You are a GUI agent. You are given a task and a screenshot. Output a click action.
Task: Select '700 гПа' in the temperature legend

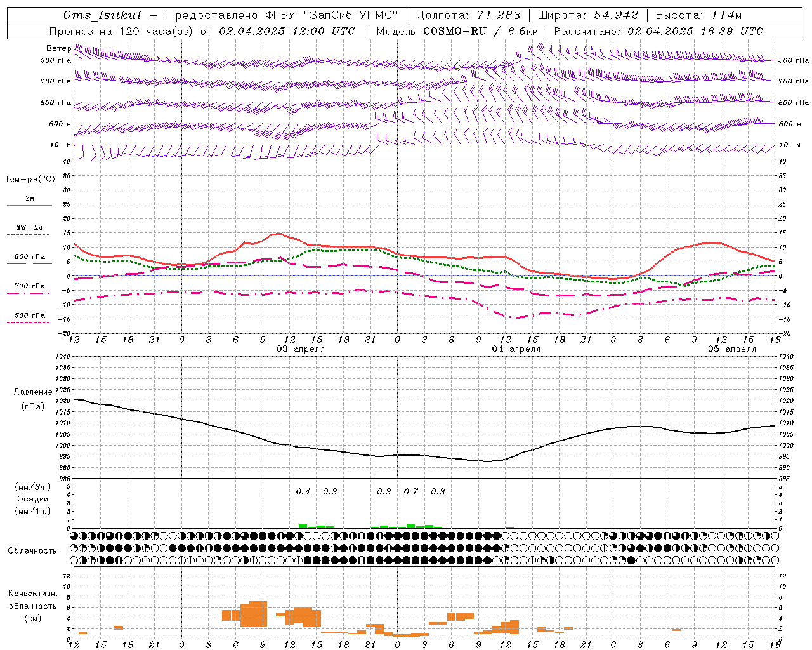(x=30, y=286)
